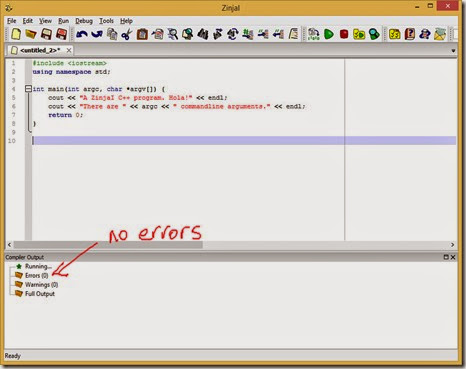Click the '#include <iostream>' line
Image resolution: width=466 pixels, height=369 pixels.
point(70,63)
